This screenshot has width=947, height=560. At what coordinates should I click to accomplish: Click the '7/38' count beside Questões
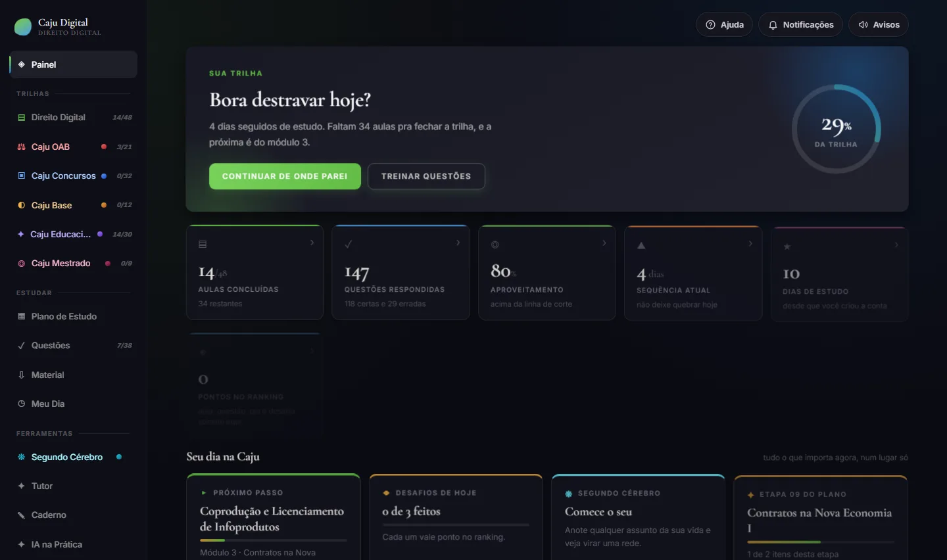point(124,346)
